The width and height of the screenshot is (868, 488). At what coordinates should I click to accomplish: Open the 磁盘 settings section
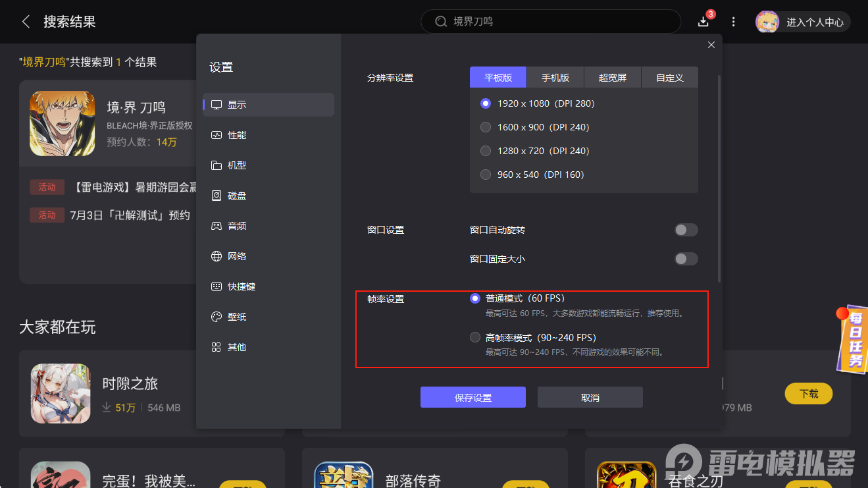pos(268,196)
